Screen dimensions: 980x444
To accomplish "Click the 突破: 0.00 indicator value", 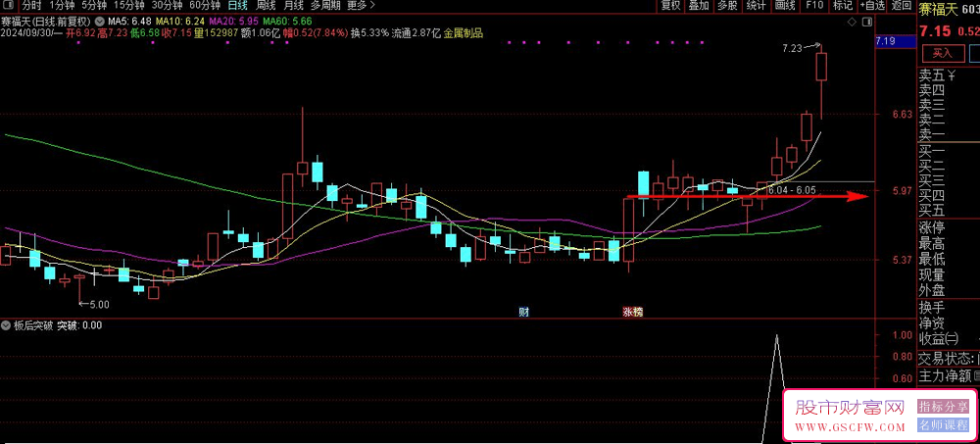I will coord(79,325).
